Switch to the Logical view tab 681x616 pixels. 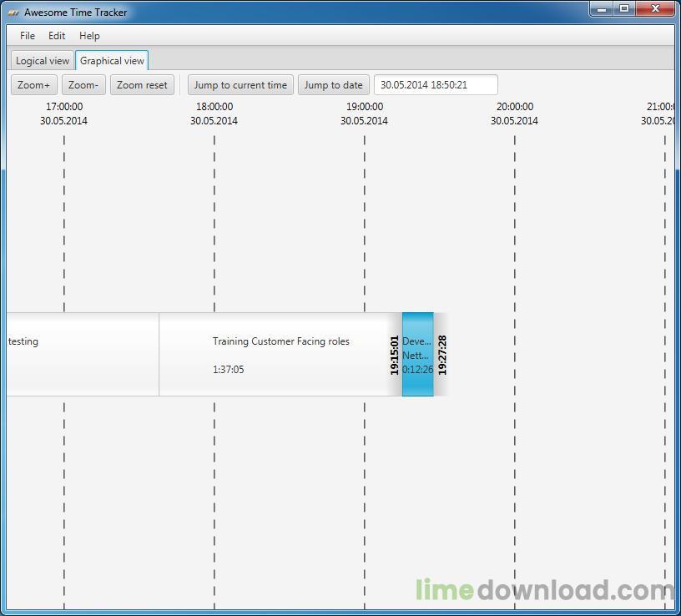click(42, 61)
